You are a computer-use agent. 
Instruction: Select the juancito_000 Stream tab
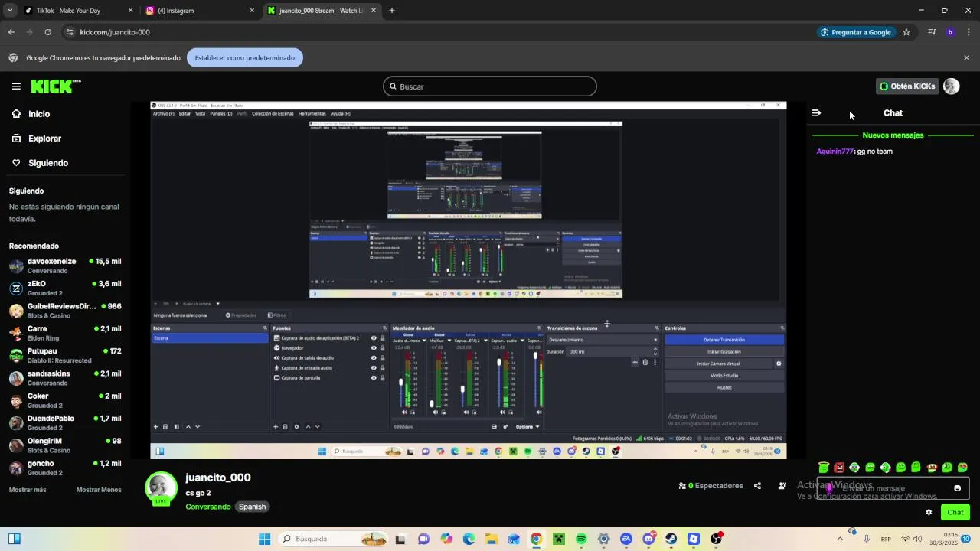pos(322,11)
